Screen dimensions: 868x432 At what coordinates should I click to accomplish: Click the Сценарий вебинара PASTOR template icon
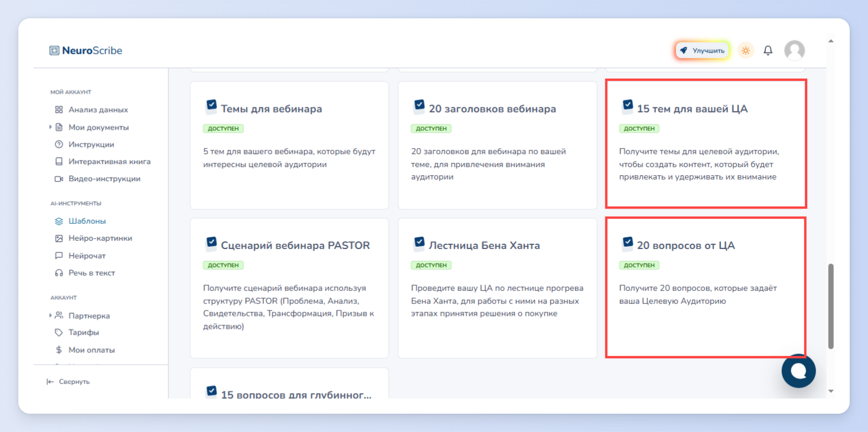click(211, 243)
